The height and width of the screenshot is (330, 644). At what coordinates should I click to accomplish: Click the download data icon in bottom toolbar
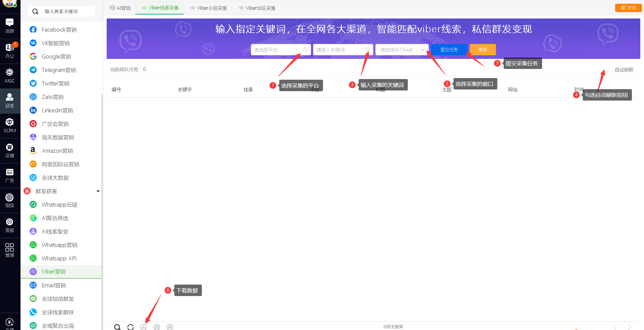click(x=144, y=327)
